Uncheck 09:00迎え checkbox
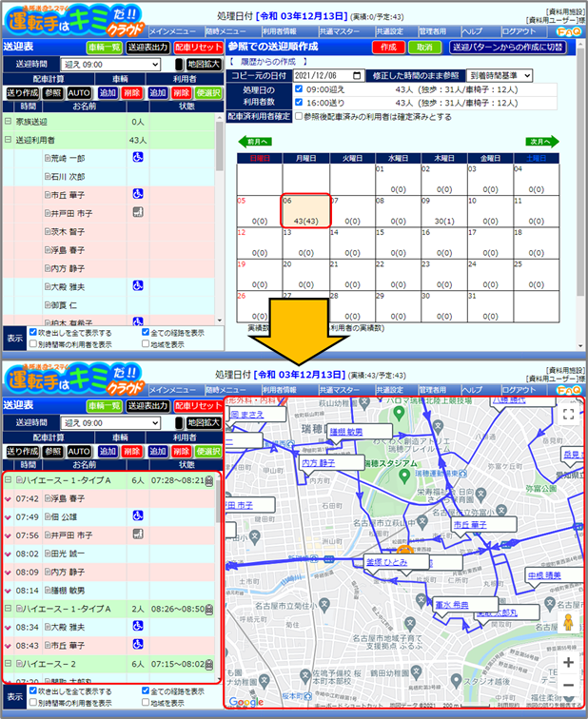The height and width of the screenshot is (719, 588). coord(299,89)
